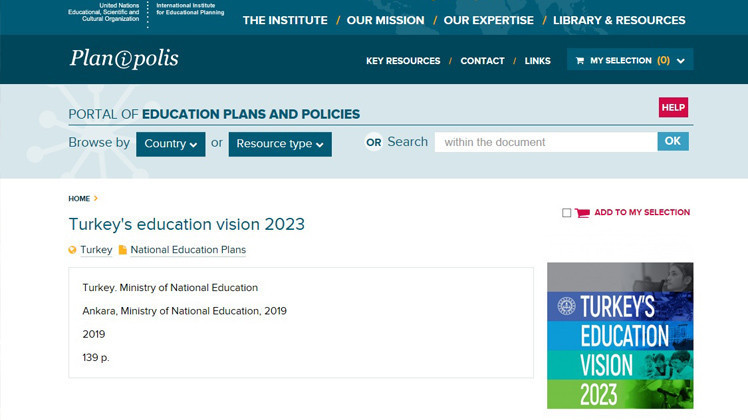Image resolution: width=748 pixels, height=420 pixels.
Task: Click the Planipolis logo
Action: pos(124,59)
